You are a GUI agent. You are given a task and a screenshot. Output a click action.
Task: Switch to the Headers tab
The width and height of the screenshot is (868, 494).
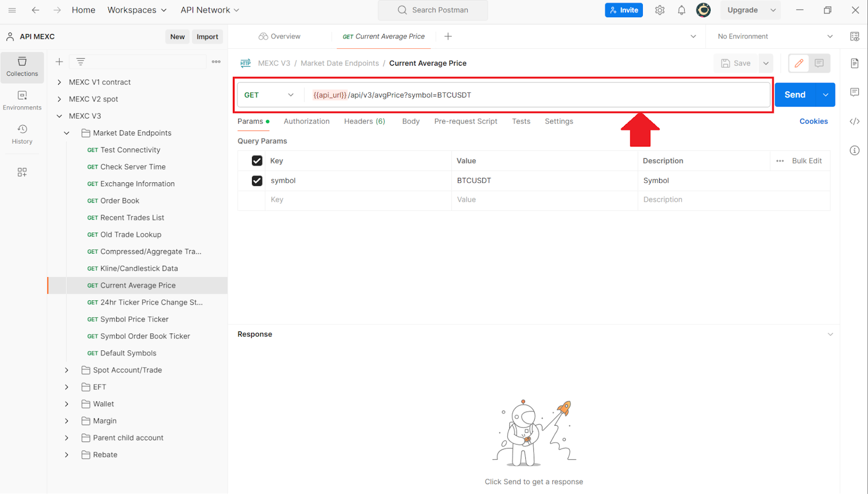tap(365, 121)
